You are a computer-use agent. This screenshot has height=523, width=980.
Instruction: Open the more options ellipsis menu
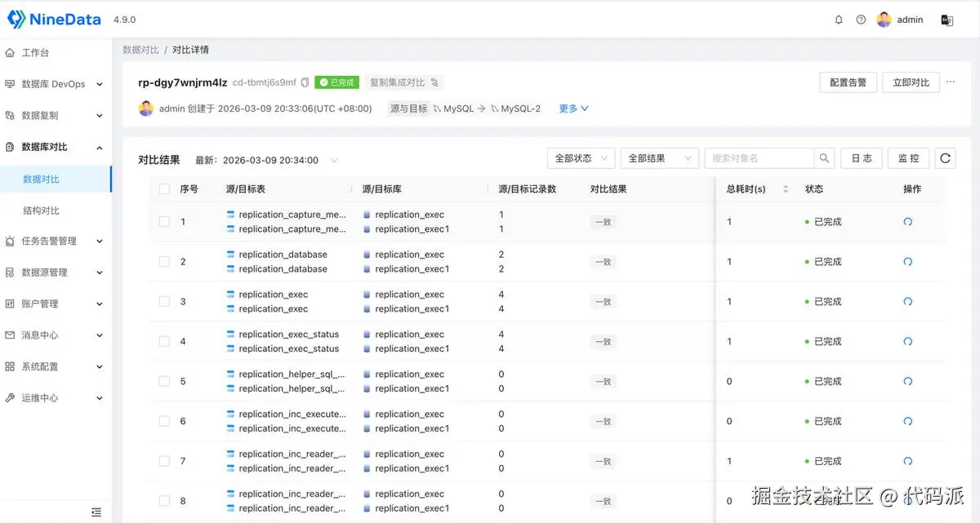(x=950, y=82)
